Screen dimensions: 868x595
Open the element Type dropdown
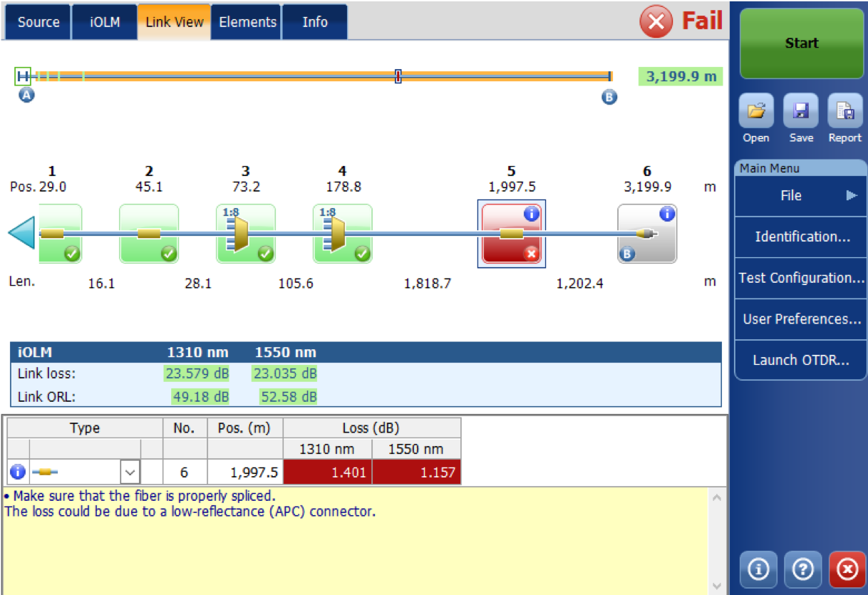(x=130, y=472)
